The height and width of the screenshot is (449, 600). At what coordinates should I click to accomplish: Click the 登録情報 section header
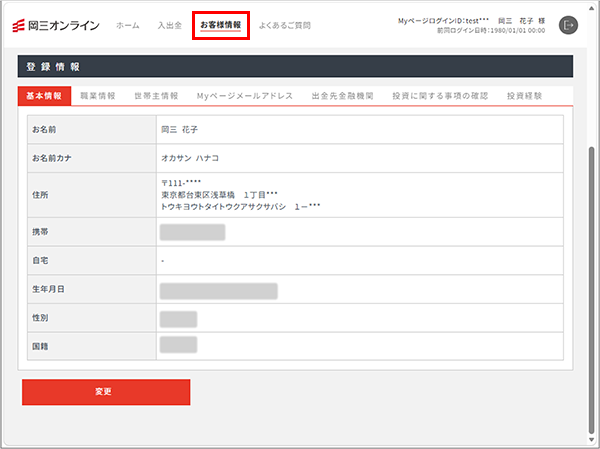295,66
